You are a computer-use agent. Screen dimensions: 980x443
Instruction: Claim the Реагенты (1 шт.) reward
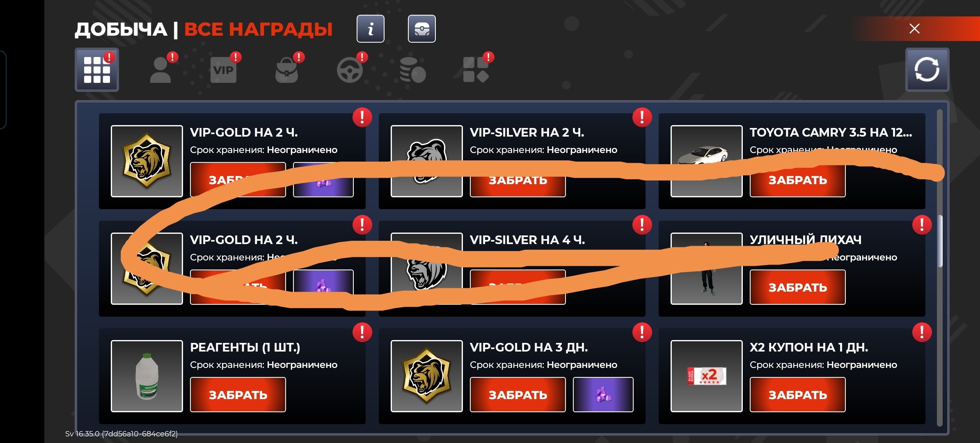pyautogui.click(x=238, y=395)
